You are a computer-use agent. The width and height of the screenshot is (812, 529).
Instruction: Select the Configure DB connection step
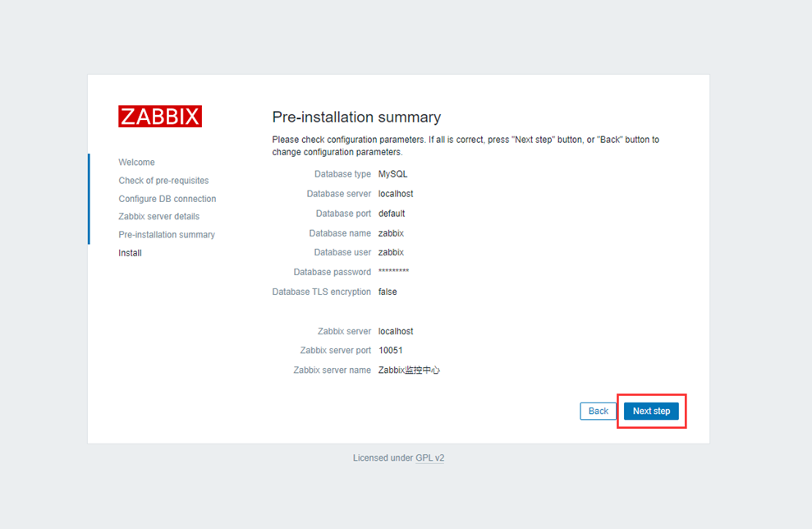point(167,199)
